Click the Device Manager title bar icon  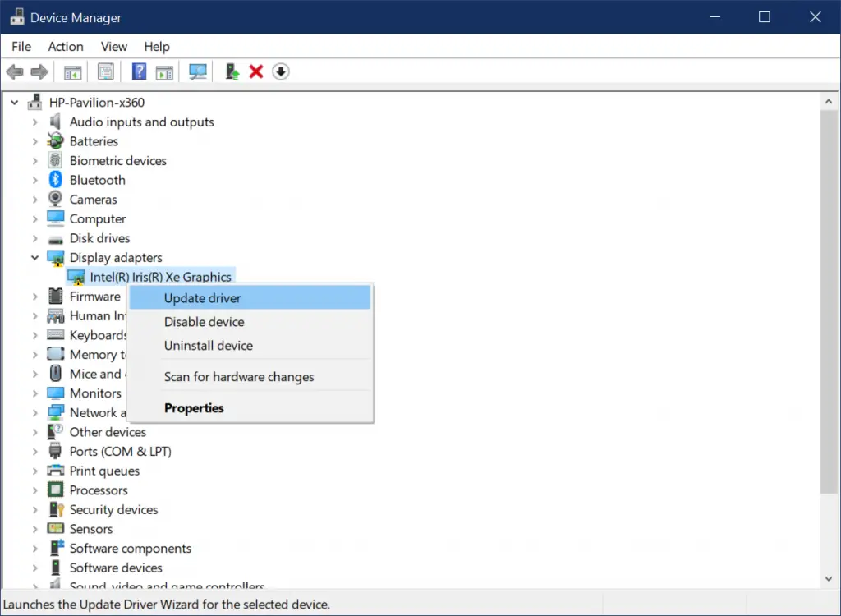pyautogui.click(x=17, y=16)
